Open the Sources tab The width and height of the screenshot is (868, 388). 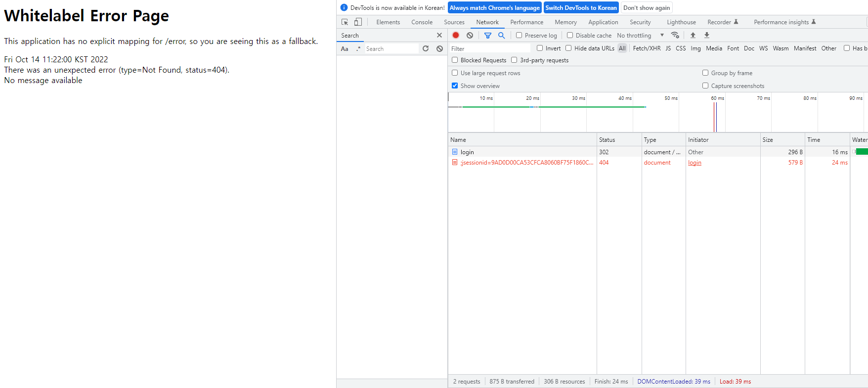454,22
